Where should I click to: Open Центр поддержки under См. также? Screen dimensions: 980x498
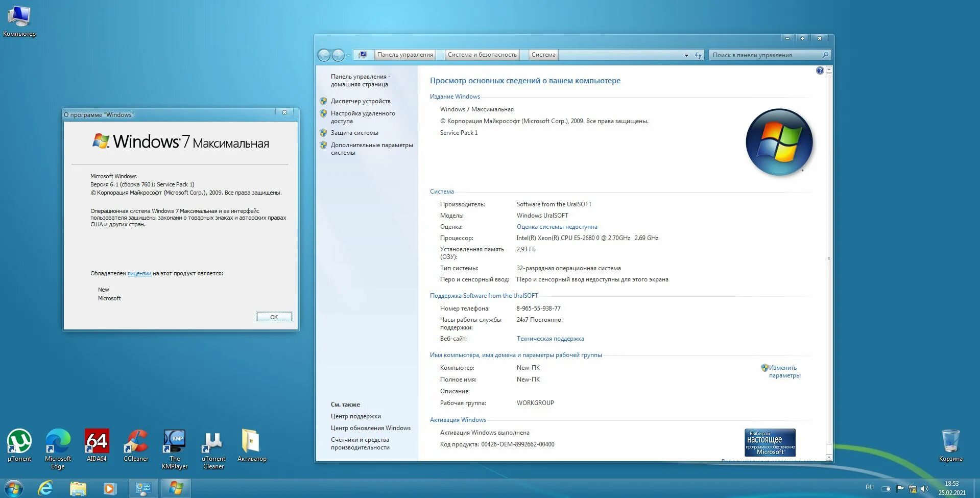(355, 416)
